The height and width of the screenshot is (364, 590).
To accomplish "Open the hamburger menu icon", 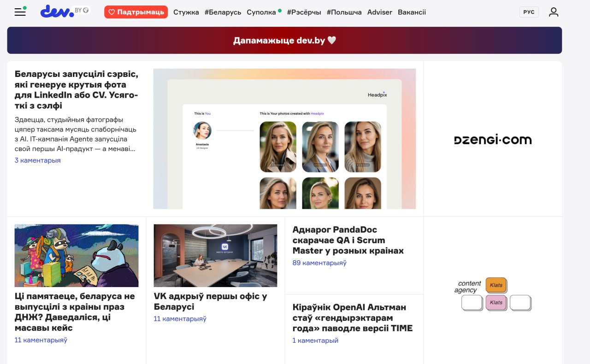I will (x=20, y=12).
